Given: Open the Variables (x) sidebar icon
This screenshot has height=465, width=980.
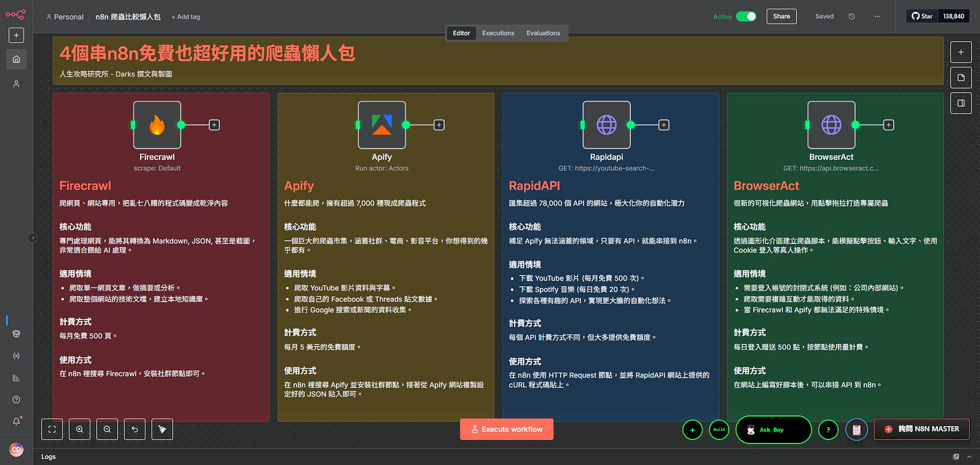Looking at the screenshot, I should (x=16, y=355).
